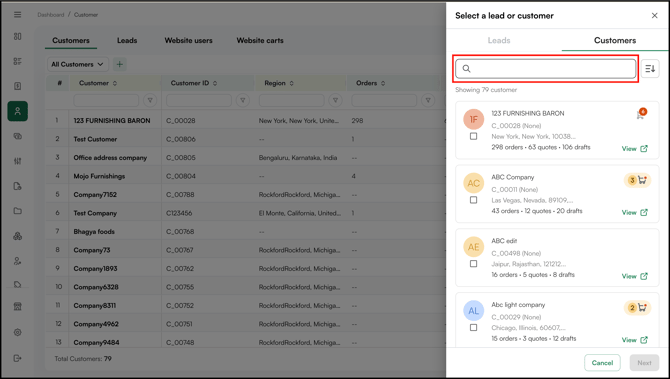This screenshot has height=379, width=670.
Task: Click the Cancel button
Action: pyautogui.click(x=602, y=363)
